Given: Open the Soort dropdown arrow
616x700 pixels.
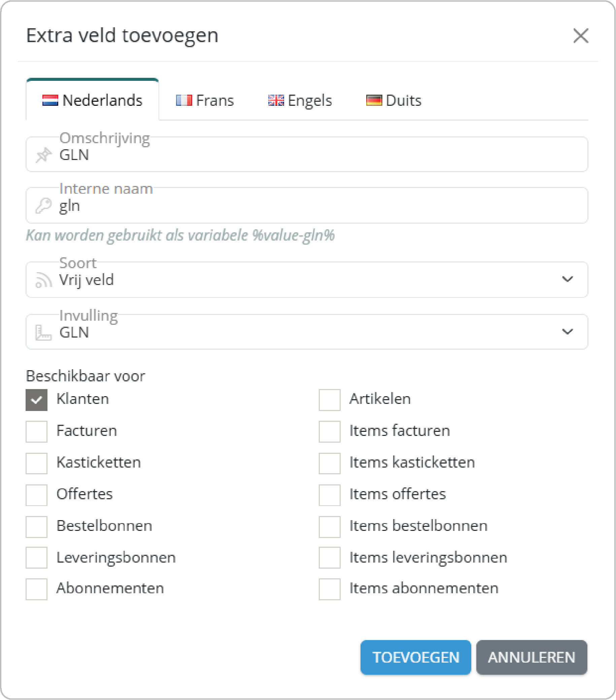Looking at the screenshot, I should click(567, 280).
